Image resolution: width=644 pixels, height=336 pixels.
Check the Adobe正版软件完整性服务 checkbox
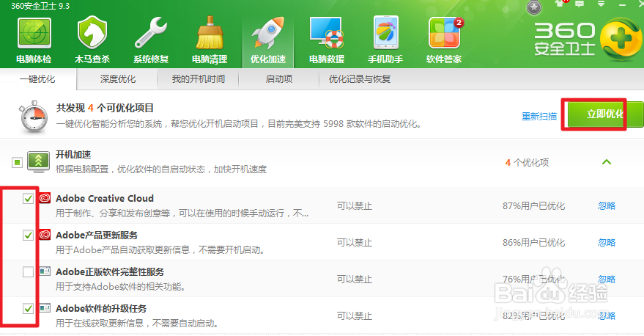(28, 272)
